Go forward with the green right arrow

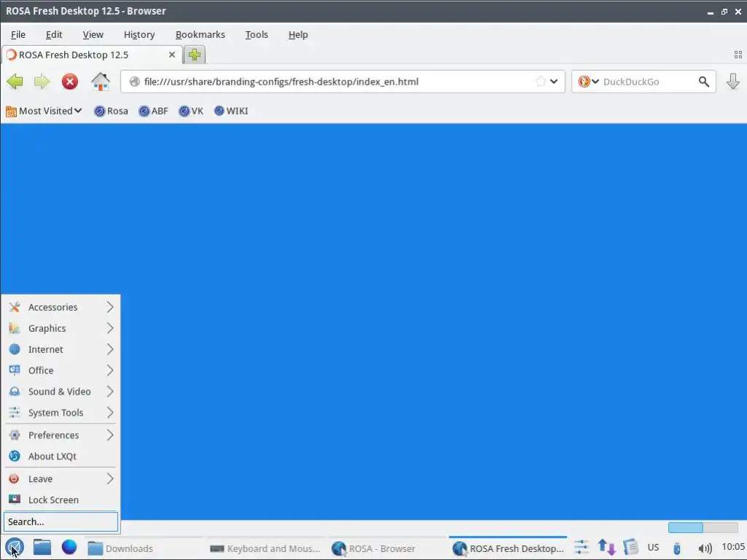click(x=42, y=82)
